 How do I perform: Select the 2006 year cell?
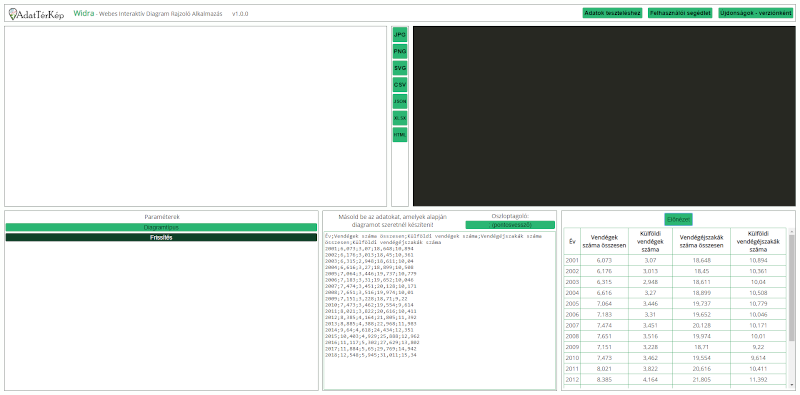click(x=572, y=315)
